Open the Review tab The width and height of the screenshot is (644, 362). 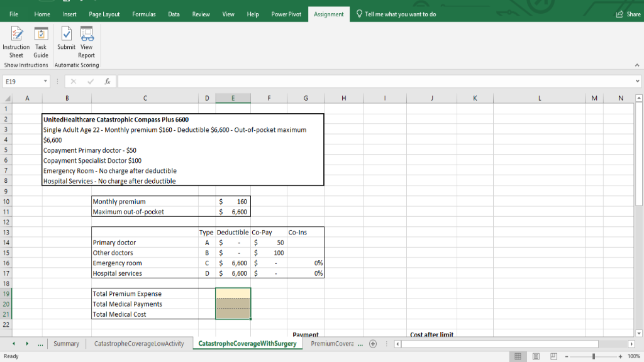[x=201, y=14]
